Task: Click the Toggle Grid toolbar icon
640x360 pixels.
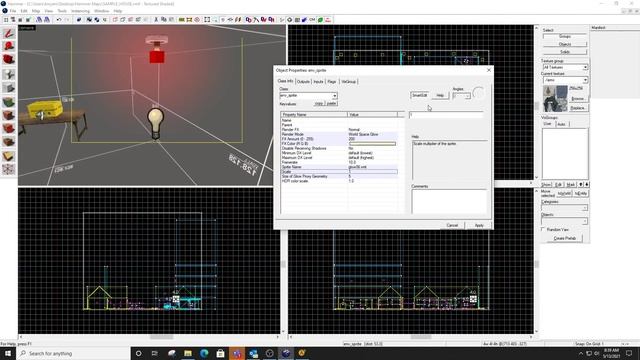Action: tap(6, 20)
